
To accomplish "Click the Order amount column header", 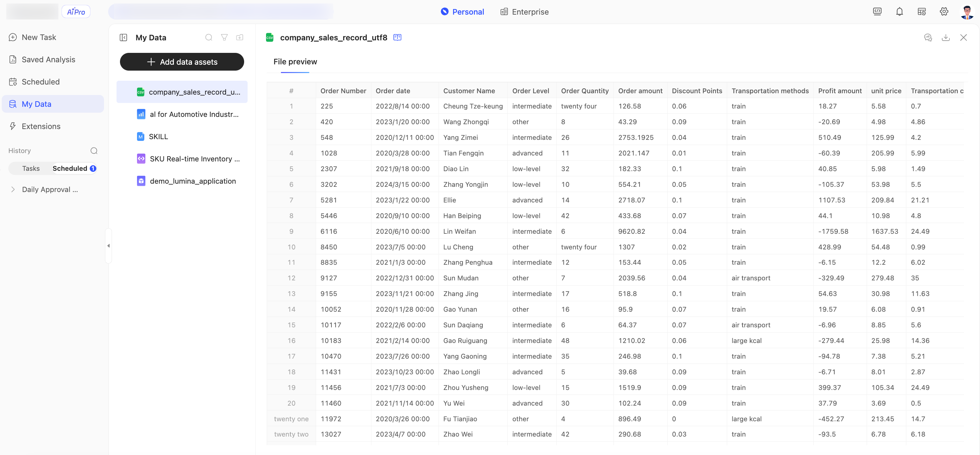I will point(640,91).
